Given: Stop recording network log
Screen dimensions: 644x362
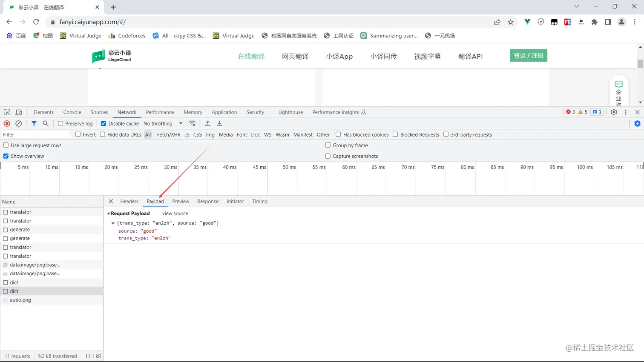Looking at the screenshot, I should (x=7, y=123).
